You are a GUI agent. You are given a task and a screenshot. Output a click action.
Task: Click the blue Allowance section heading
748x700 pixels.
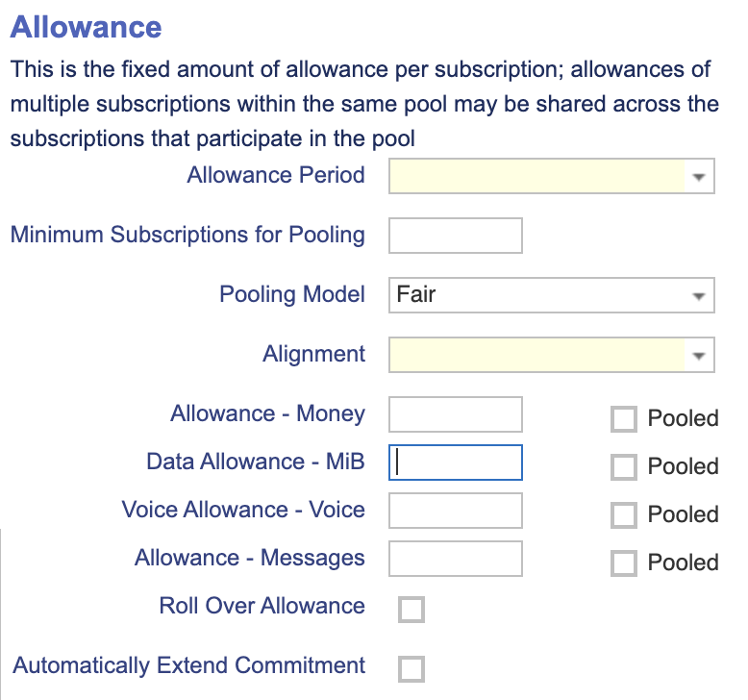pyautogui.click(x=86, y=27)
